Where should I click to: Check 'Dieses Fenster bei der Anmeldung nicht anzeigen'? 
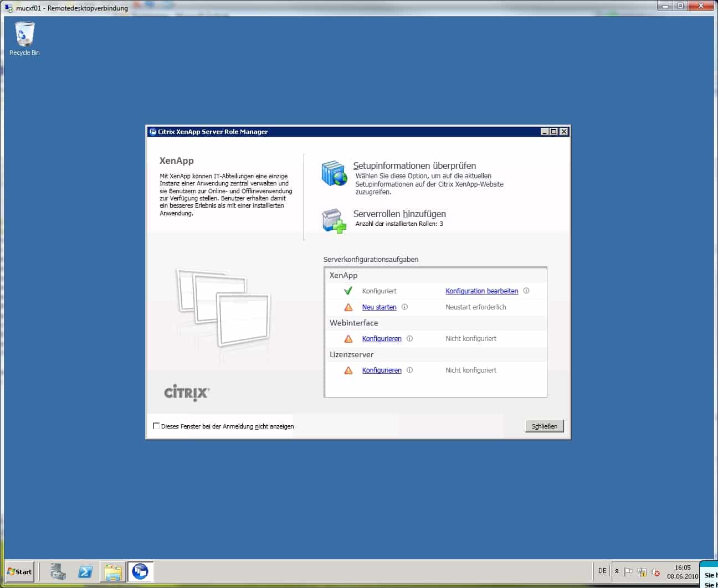click(x=156, y=426)
